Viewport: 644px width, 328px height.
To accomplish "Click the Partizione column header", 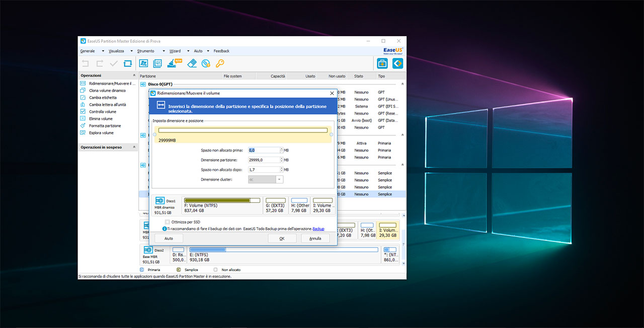I will click(x=180, y=76).
